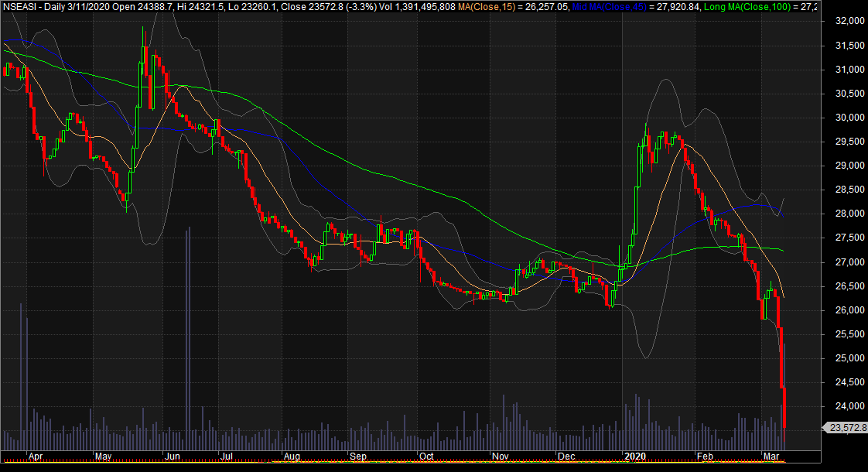The width and height of the screenshot is (868, 472).
Task: Click the Open 24388.7 value in header
Action: 144,7
